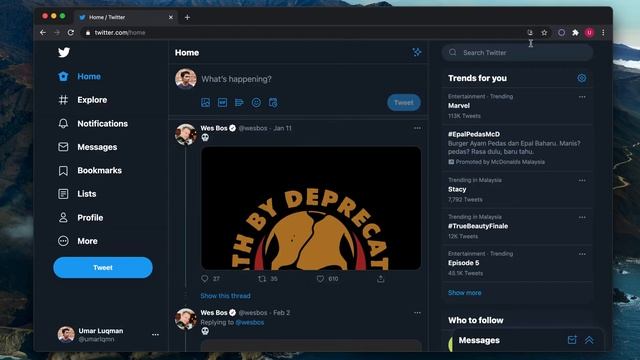This screenshot has width=640, height=360.
Task: Open options for Marvel trend
Action: [x=582, y=97]
